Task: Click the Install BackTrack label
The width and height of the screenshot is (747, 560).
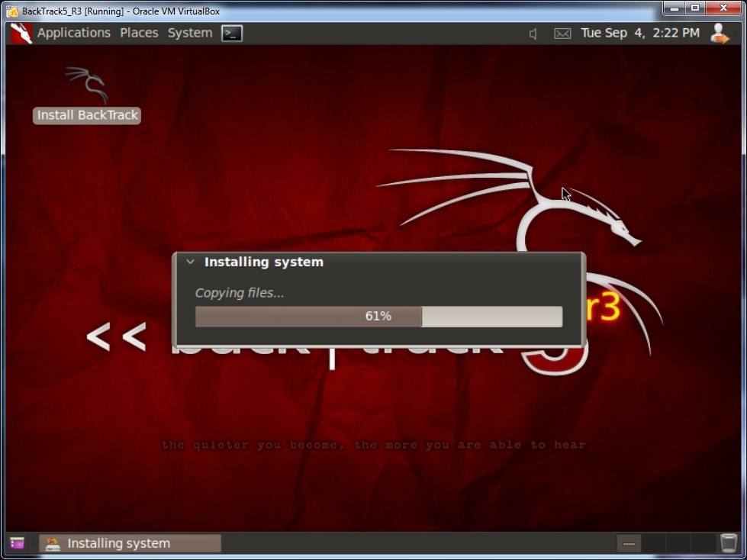Action: coord(87,115)
